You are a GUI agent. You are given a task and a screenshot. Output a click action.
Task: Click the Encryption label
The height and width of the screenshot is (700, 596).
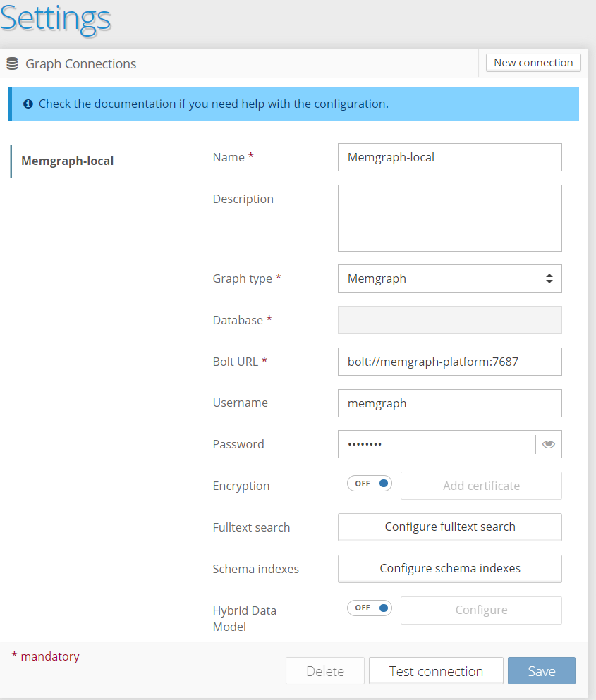tap(241, 486)
